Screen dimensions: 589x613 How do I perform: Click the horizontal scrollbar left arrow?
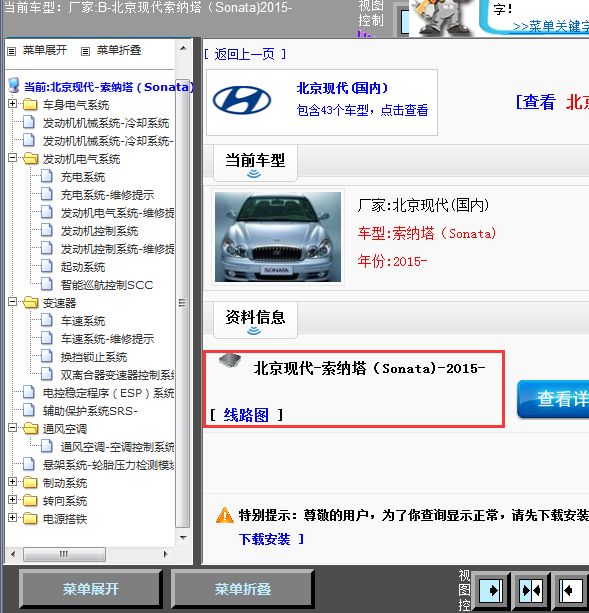click(13, 554)
